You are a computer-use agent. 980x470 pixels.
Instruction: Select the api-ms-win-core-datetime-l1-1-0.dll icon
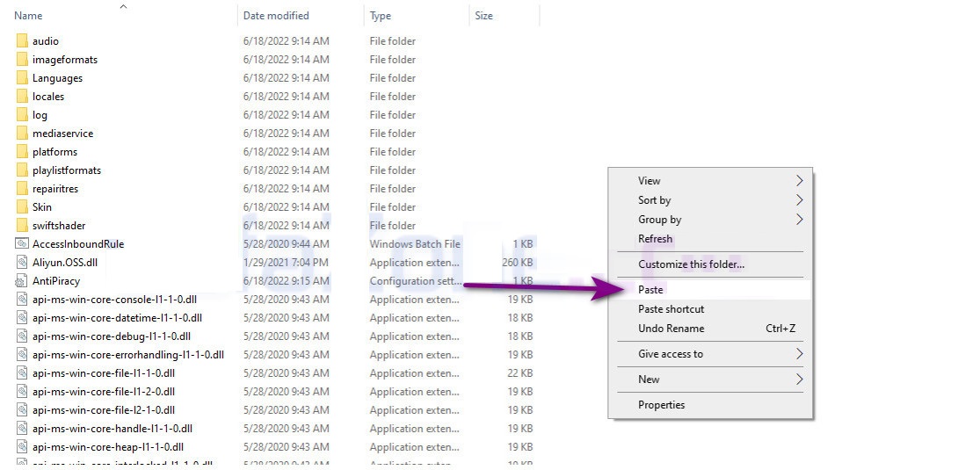[22, 317]
